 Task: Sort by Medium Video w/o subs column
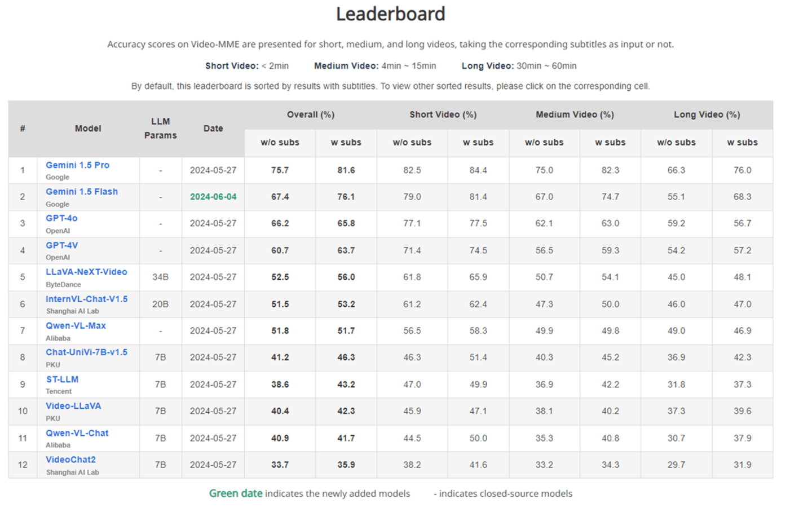coord(544,143)
